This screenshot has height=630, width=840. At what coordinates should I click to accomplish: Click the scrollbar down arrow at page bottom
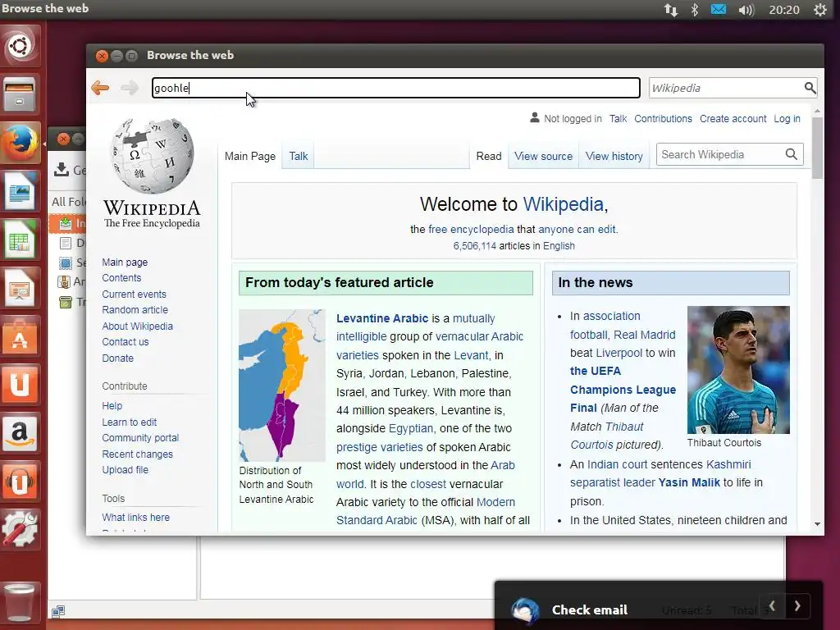(817, 524)
